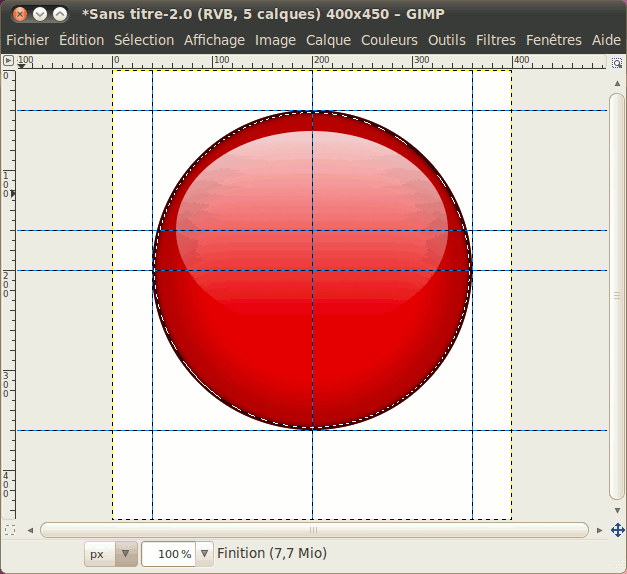Open the Couleurs menu
The image size is (627, 574).
pos(390,40)
